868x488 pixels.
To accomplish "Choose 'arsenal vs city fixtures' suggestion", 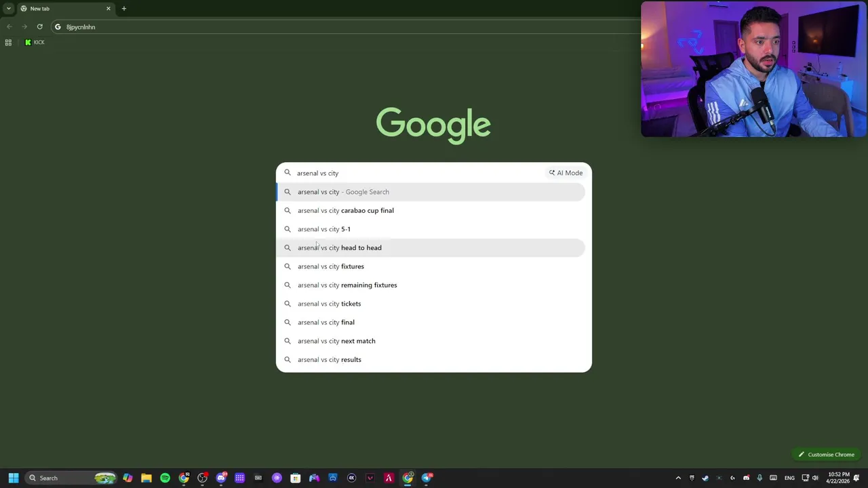I will (x=430, y=266).
